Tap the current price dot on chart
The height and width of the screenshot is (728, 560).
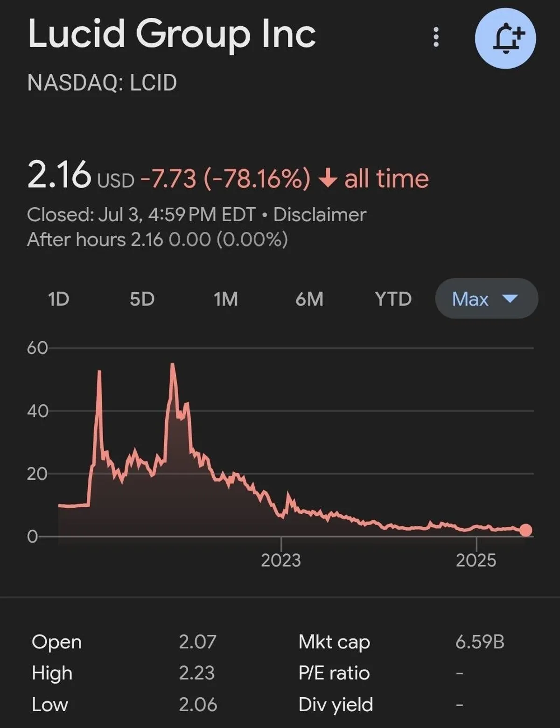[x=526, y=530]
